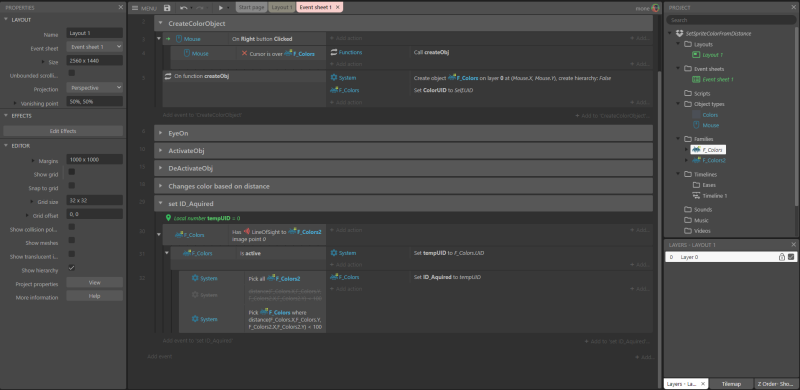Click the Project properties View button

pyautogui.click(x=94, y=282)
